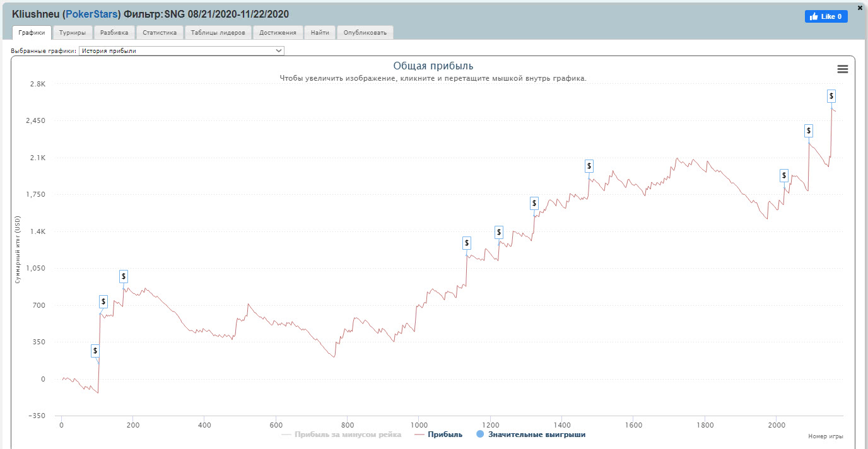Open the Таблицы лидеров tab
The image size is (868, 449).
click(218, 33)
